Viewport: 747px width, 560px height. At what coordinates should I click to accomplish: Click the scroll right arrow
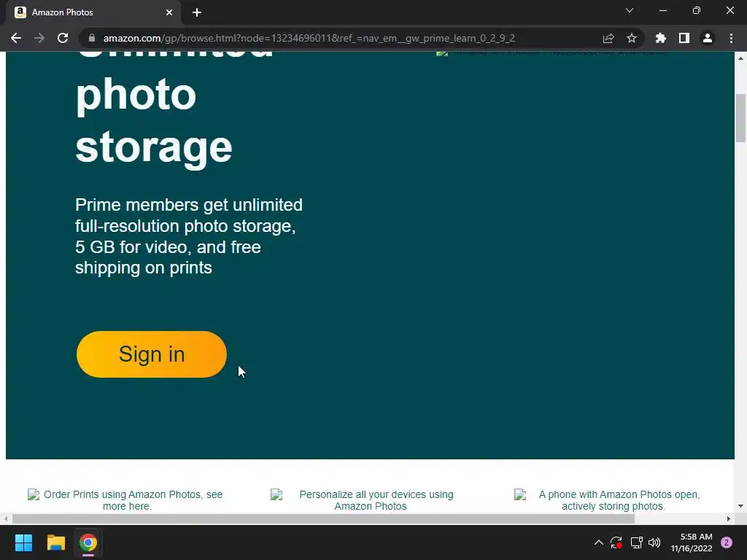click(x=729, y=518)
